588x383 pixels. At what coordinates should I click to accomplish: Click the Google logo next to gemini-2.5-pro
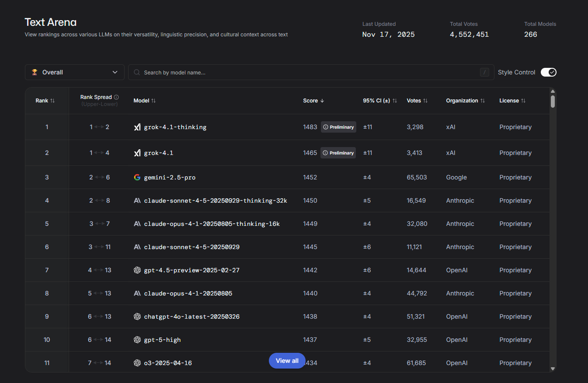[137, 177]
